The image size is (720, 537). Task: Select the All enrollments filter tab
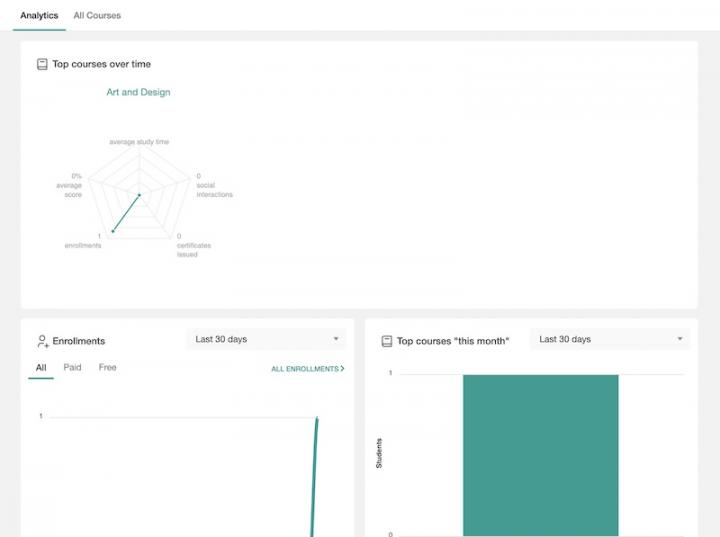pos(41,367)
